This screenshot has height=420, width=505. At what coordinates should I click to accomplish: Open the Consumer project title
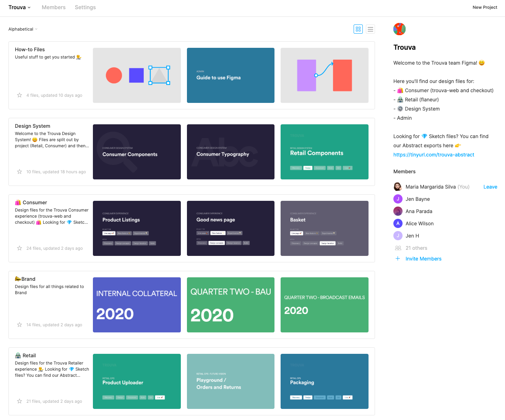(x=31, y=203)
